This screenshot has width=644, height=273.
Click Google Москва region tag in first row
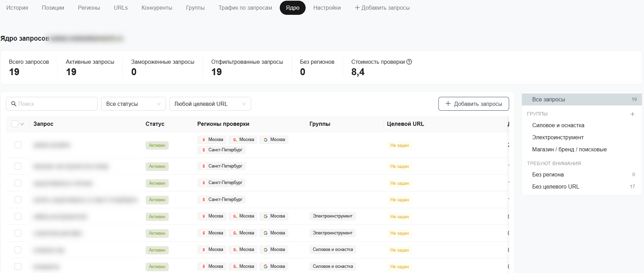tap(274, 140)
